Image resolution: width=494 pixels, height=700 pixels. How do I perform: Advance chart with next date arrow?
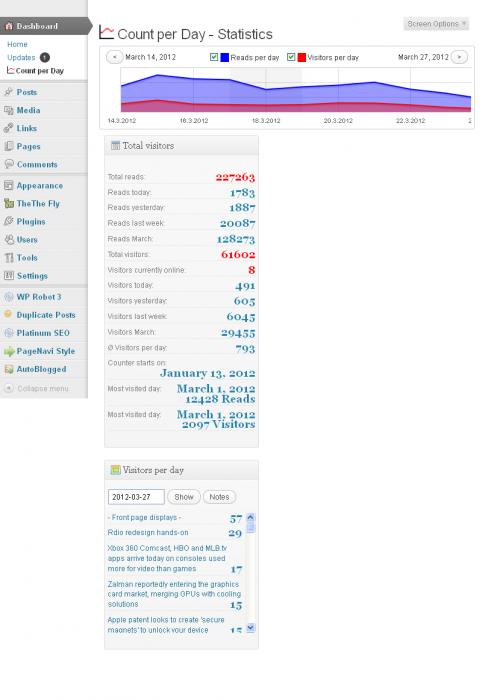[x=459, y=57]
